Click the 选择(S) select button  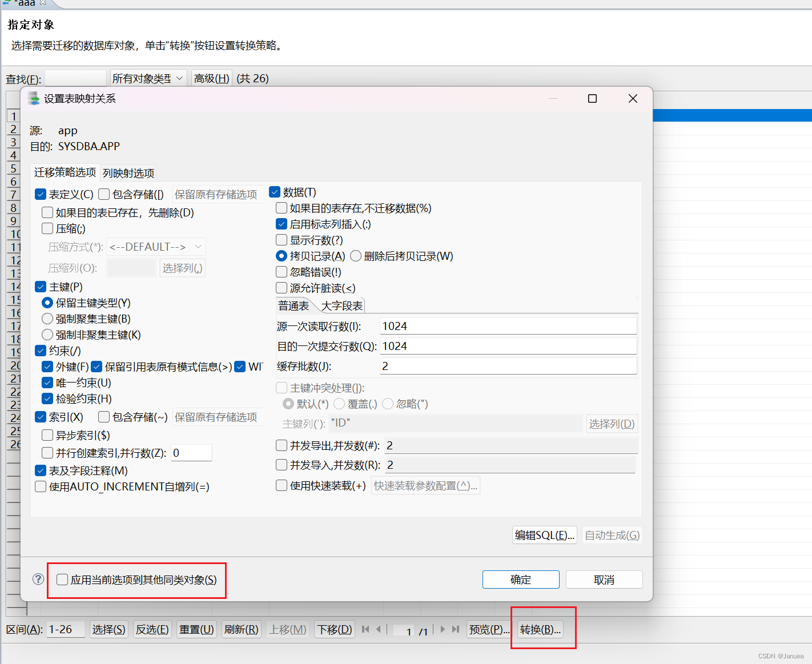tap(108, 629)
